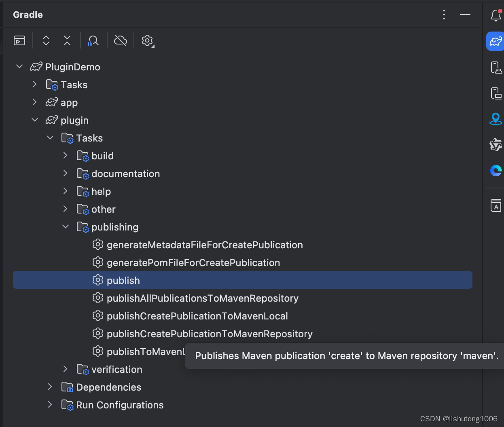
Task: Click elephant icon beside PluginDemo
Action: [x=36, y=66]
